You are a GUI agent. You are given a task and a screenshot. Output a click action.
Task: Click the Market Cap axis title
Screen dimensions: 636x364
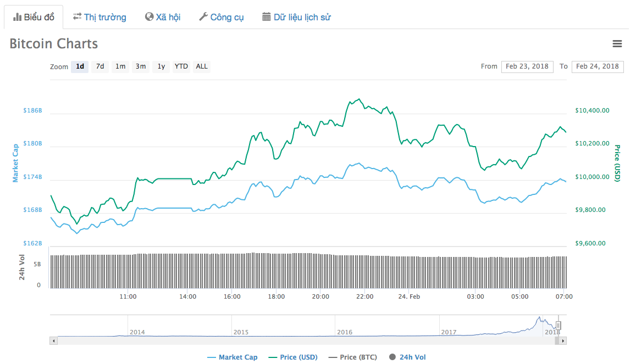pyautogui.click(x=15, y=163)
